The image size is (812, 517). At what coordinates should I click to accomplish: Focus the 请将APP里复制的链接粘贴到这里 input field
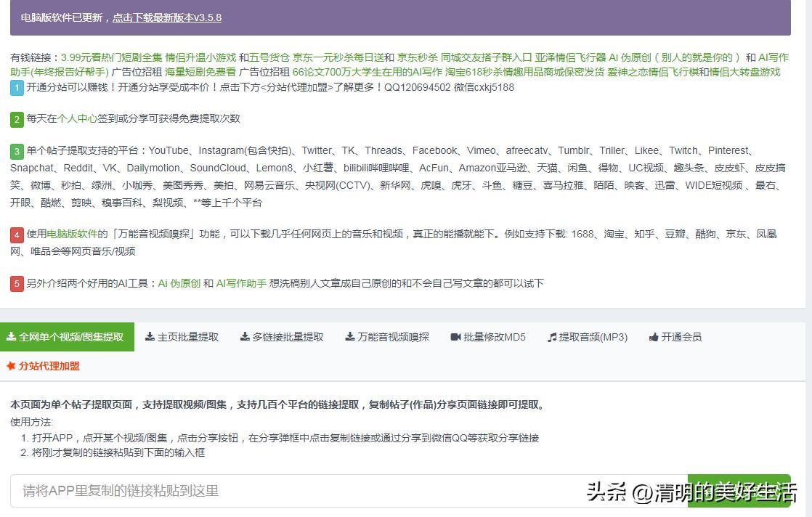click(349, 491)
